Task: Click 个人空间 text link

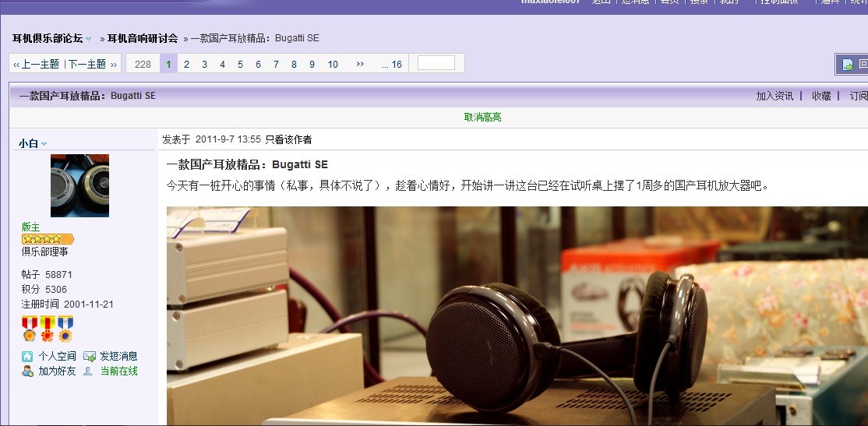Action: click(57, 356)
